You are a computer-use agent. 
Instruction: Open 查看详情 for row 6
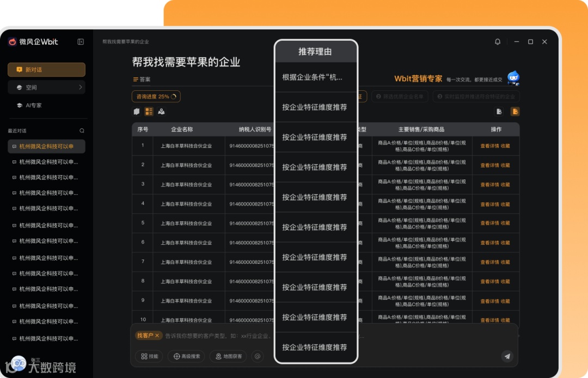[489, 243]
